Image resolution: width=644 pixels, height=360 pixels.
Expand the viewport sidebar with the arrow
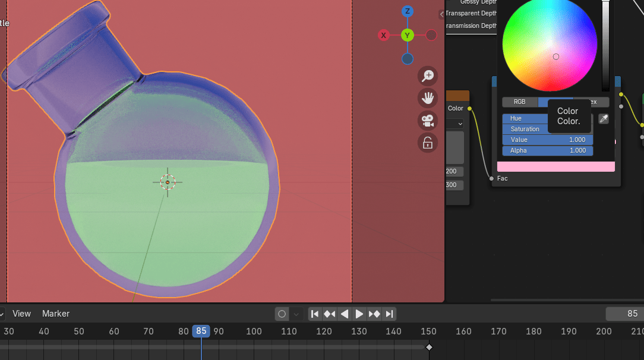click(x=441, y=14)
